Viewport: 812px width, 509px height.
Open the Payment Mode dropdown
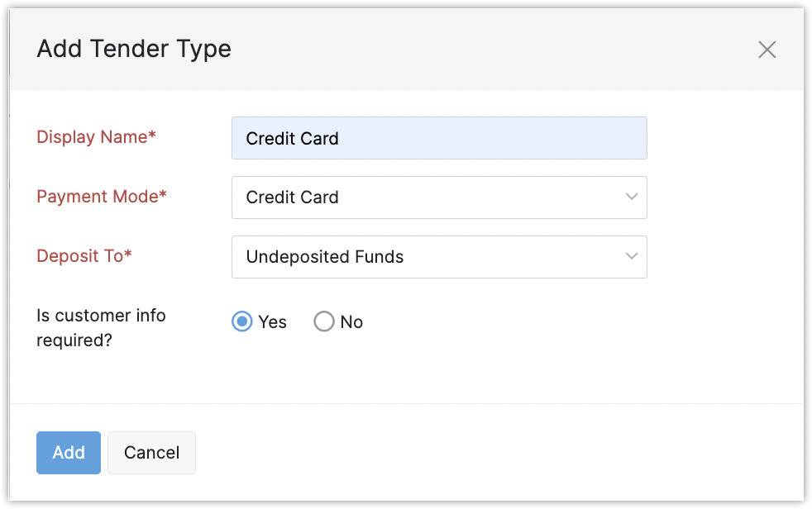click(x=438, y=197)
